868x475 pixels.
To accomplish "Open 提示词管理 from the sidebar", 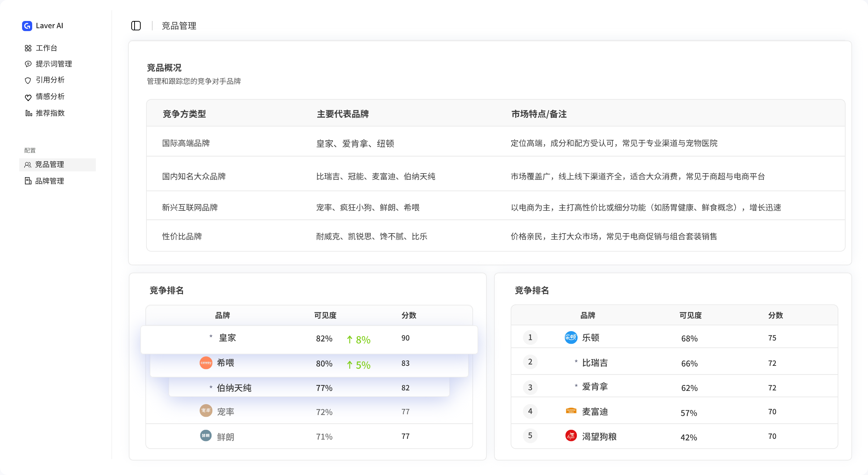I will click(54, 64).
